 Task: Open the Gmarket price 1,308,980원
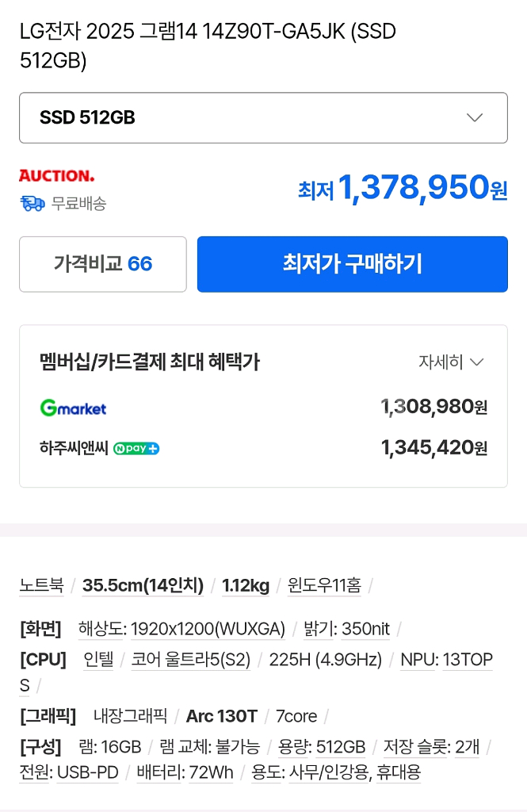[x=433, y=408]
